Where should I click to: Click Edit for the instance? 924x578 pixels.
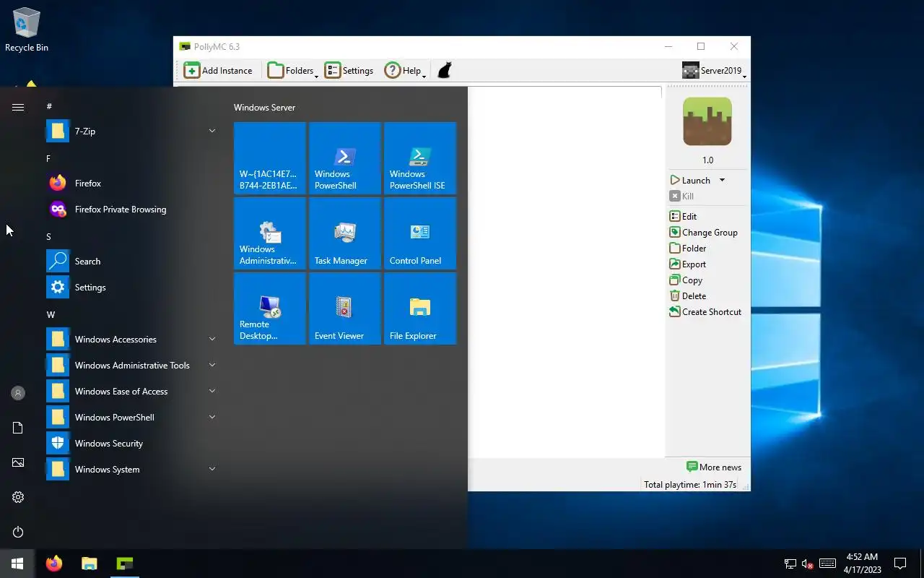683,216
